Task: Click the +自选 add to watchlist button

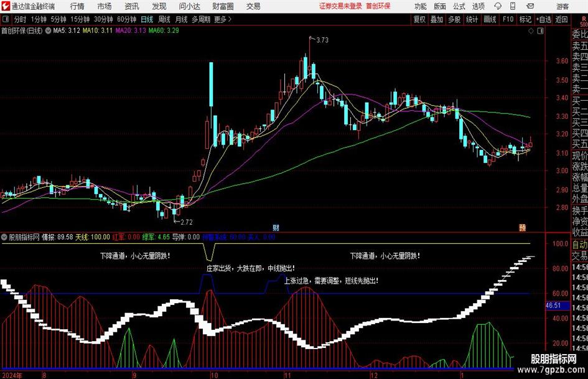Action: pyautogui.click(x=544, y=19)
